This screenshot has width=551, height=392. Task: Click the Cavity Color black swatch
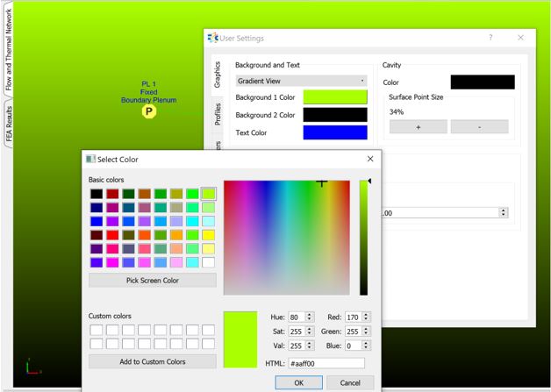483,82
